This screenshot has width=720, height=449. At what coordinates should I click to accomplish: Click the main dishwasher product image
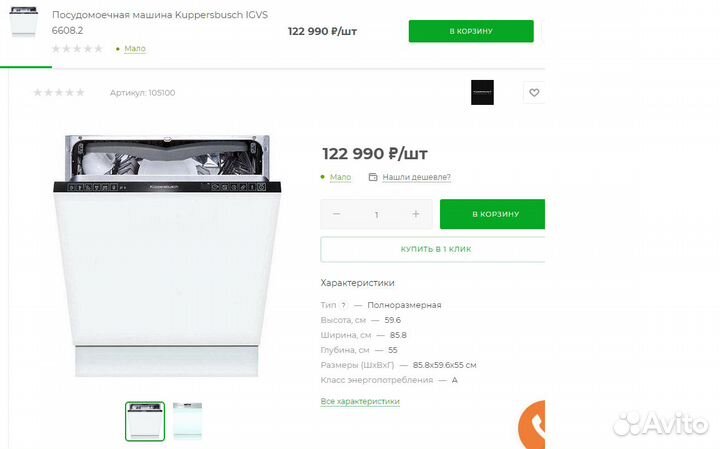[167, 256]
